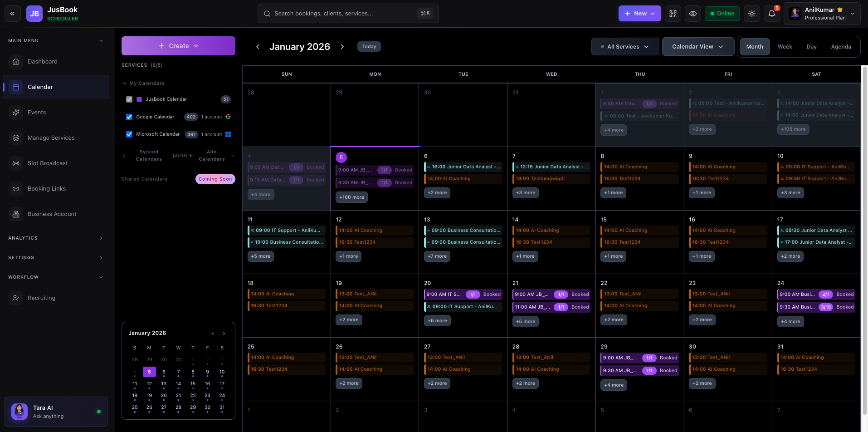Toggle light theme with the sun icon
This screenshot has width=868, height=432.
click(751, 14)
